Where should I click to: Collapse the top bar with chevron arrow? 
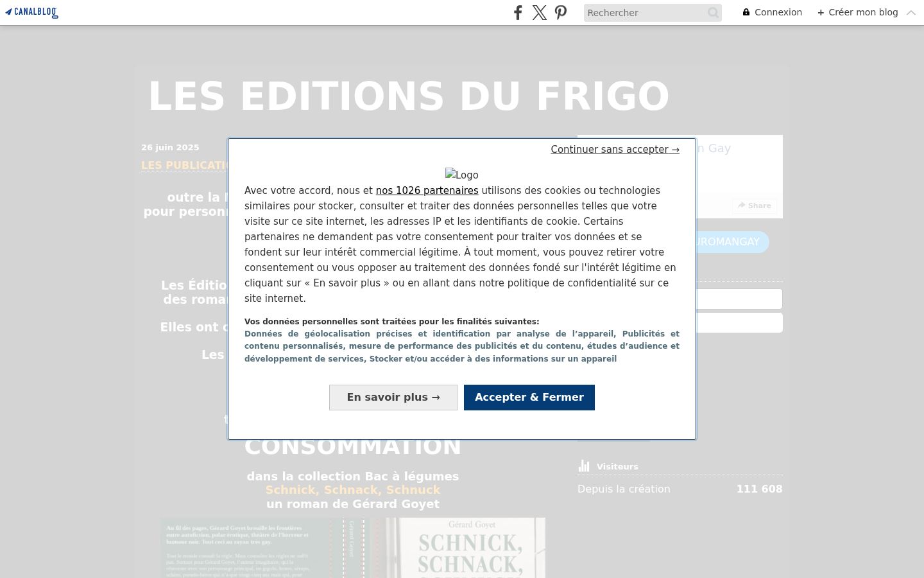pos(911,12)
